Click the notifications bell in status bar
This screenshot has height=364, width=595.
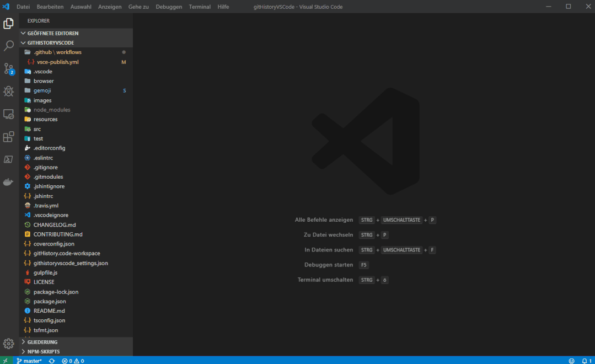click(x=586, y=361)
